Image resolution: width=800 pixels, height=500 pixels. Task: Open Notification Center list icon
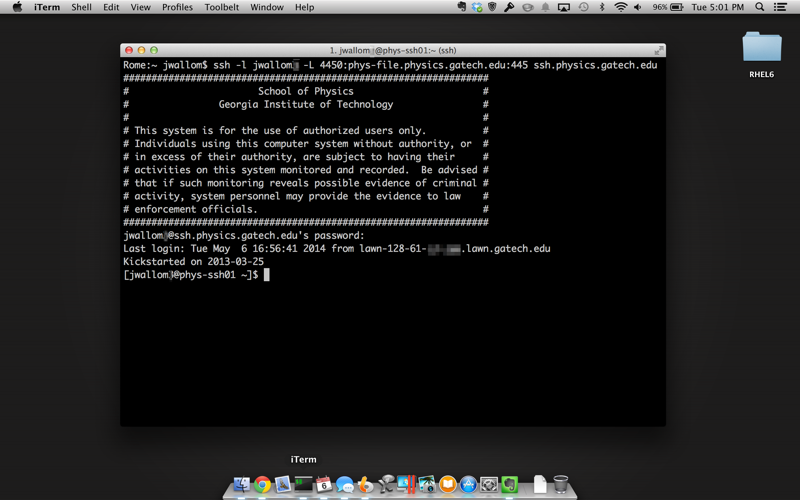coord(780,7)
